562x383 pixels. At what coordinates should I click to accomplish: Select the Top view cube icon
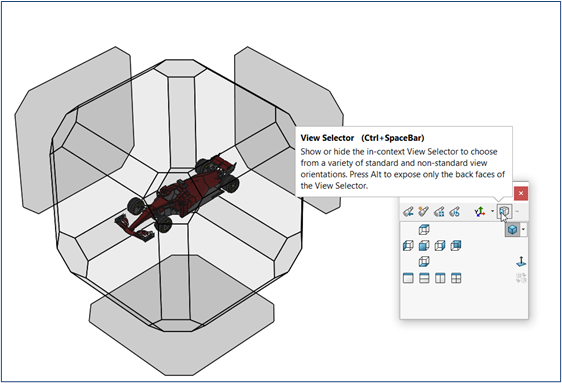pyautogui.click(x=424, y=230)
